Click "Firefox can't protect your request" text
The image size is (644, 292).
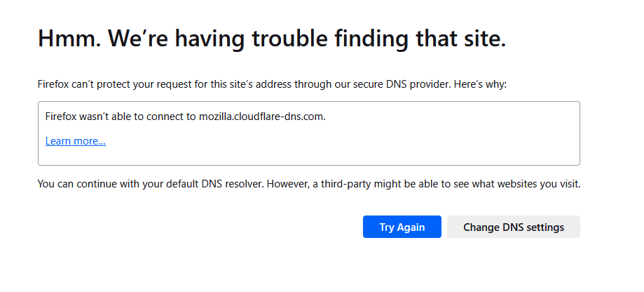(x=105, y=84)
